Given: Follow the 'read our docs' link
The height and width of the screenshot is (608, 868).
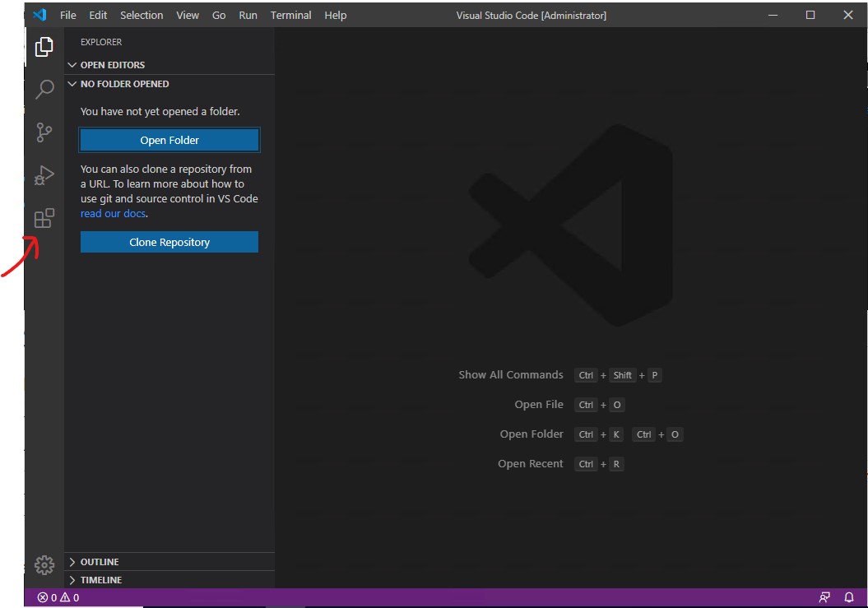Looking at the screenshot, I should 113,213.
